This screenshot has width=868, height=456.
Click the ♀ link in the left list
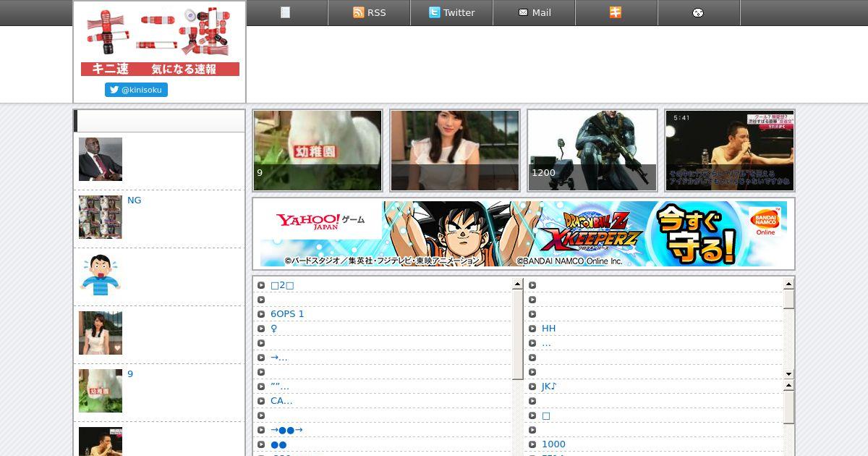click(x=274, y=329)
